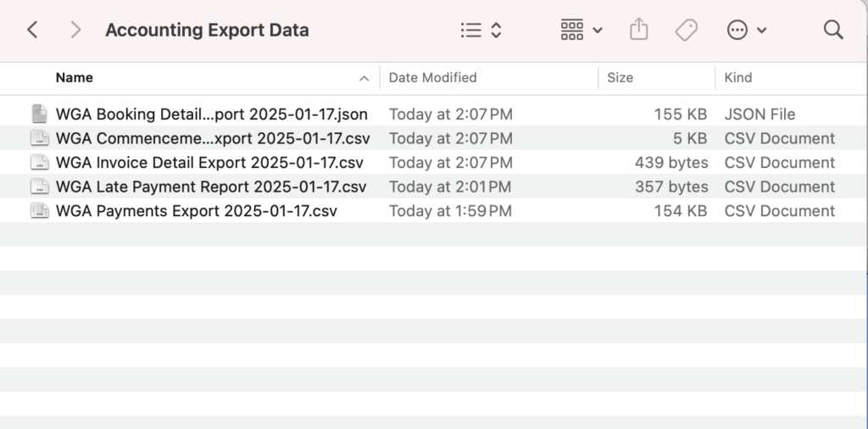Sort by the Name column header
The height and width of the screenshot is (429, 868).
(x=75, y=78)
